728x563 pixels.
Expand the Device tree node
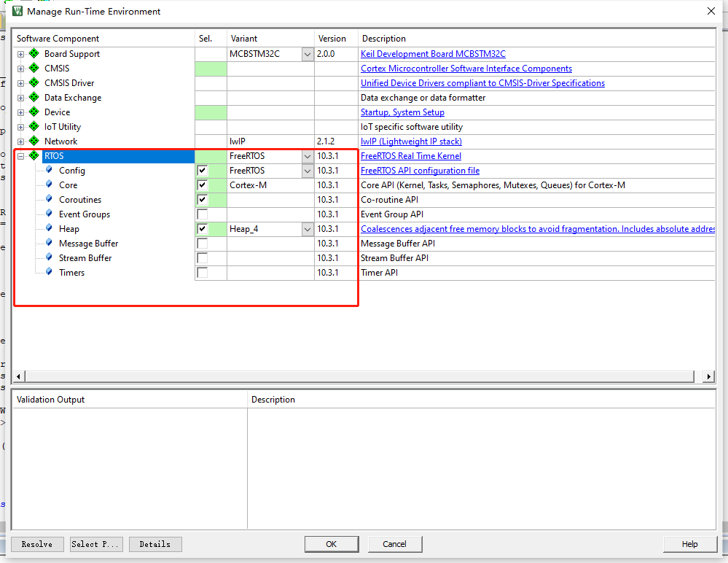click(x=21, y=112)
